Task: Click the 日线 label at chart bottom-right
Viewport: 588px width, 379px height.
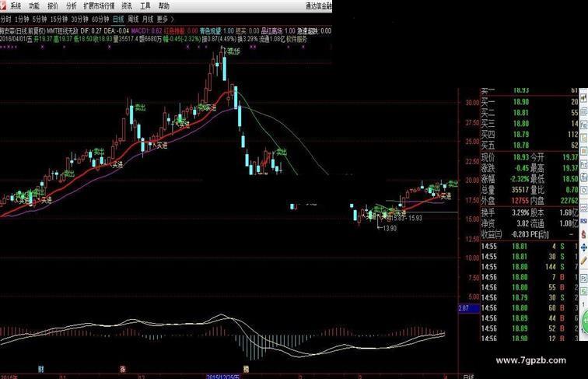Action: (468, 377)
